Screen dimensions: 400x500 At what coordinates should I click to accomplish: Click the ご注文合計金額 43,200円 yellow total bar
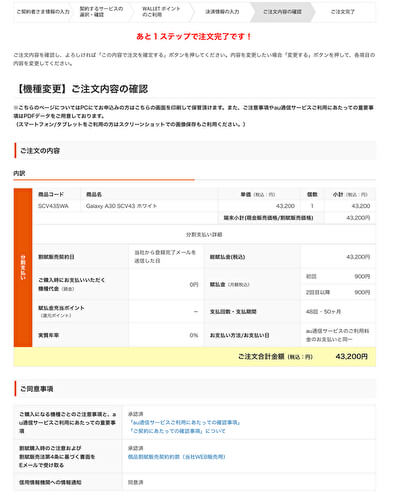click(195, 356)
